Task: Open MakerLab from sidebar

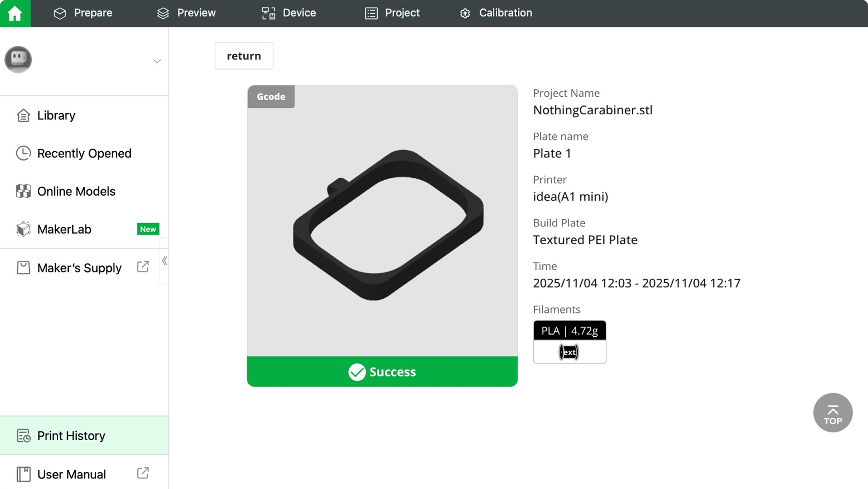Action: point(64,229)
